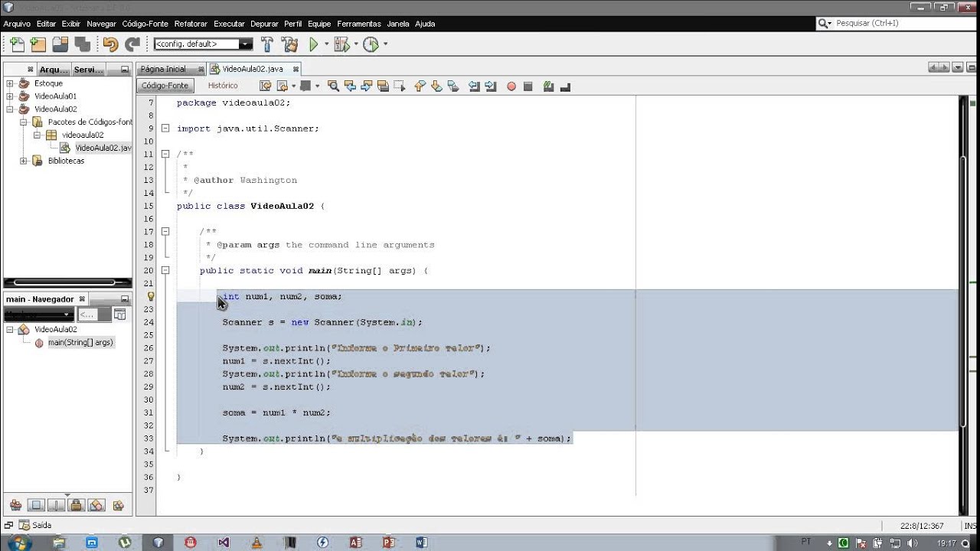Open Word from the Windows taskbar
This screenshot has height=551, width=980.
click(421, 542)
